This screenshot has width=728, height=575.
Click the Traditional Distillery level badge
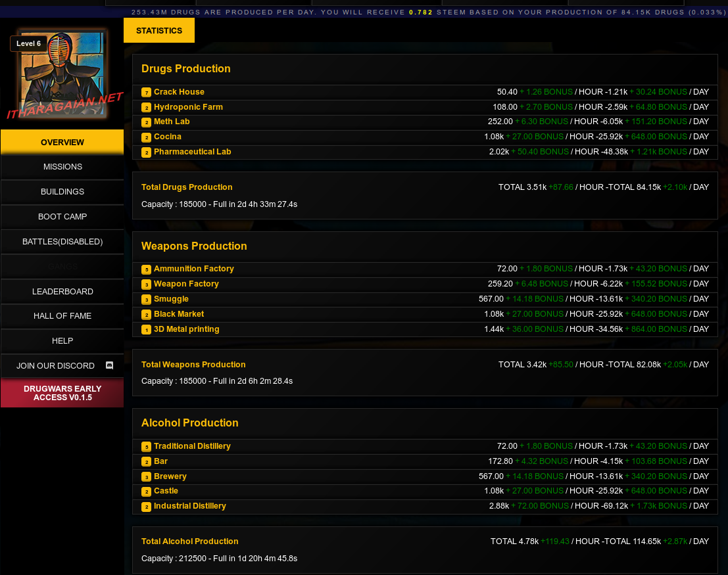click(147, 447)
